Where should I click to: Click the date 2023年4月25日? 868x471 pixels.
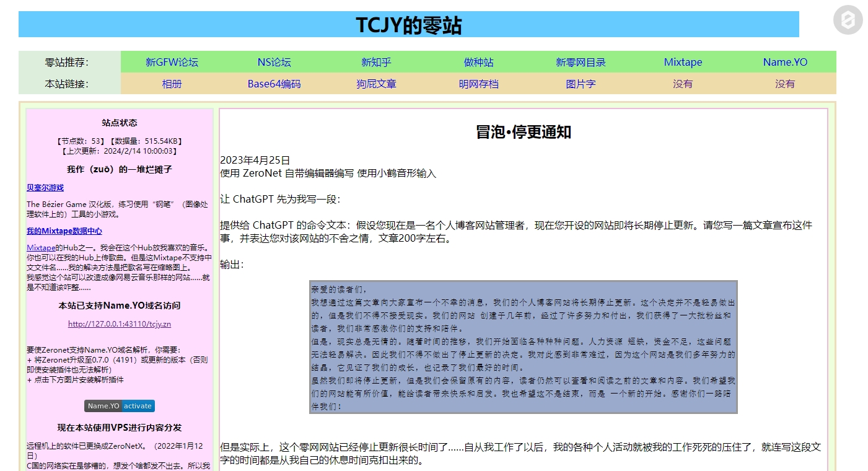[255, 160]
